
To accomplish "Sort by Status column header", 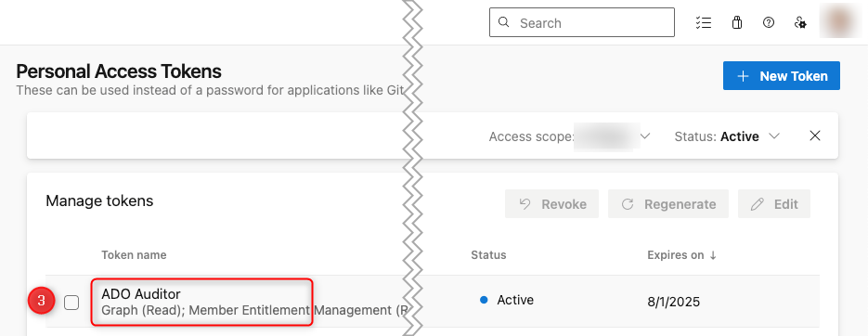I will pos(488,255).
